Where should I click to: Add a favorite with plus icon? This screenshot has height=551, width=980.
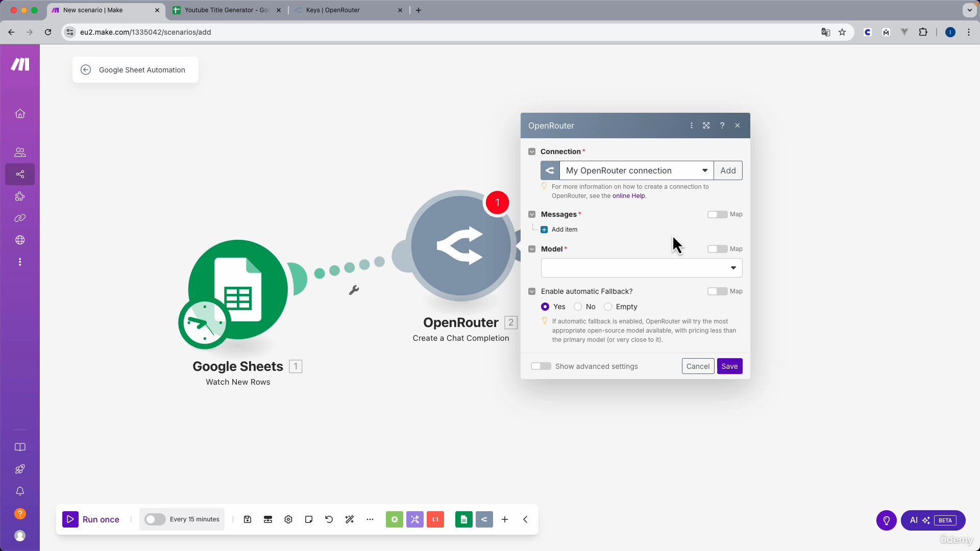click(505, 519)
